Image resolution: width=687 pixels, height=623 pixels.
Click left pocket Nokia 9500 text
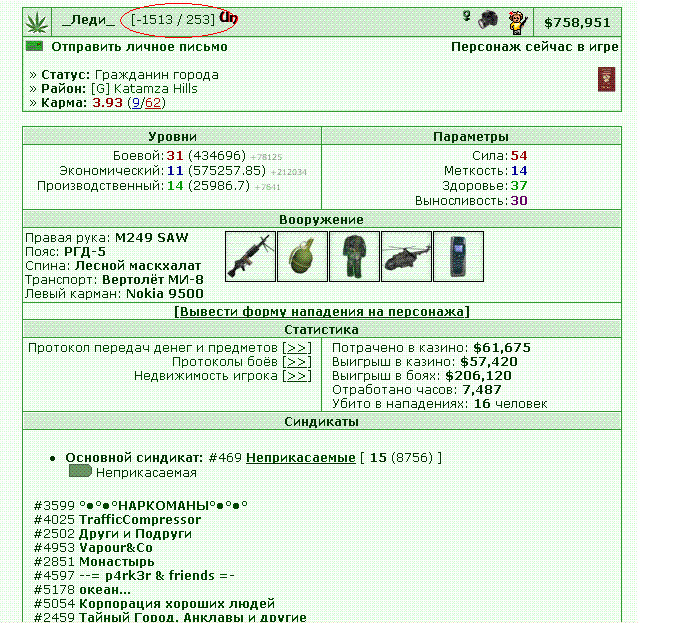[165, 294]
